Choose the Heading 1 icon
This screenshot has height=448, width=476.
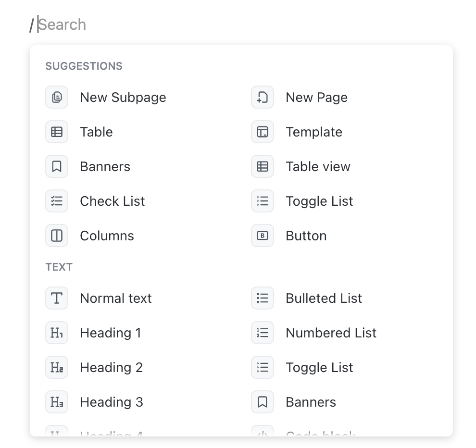point(57,333)
